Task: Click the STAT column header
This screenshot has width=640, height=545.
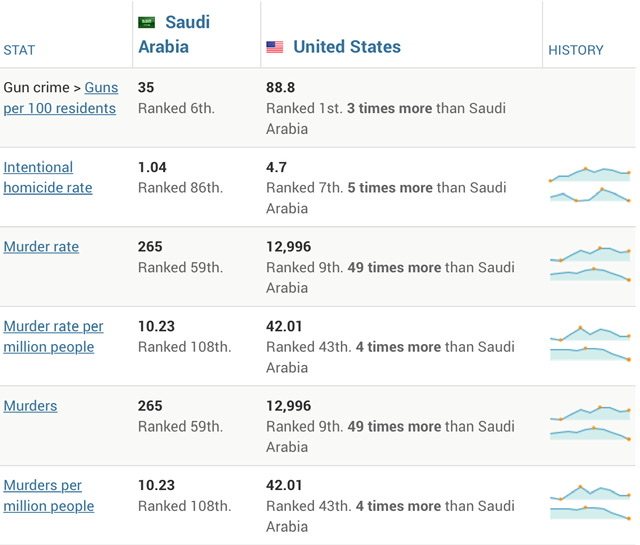Action: click(19, 50)
